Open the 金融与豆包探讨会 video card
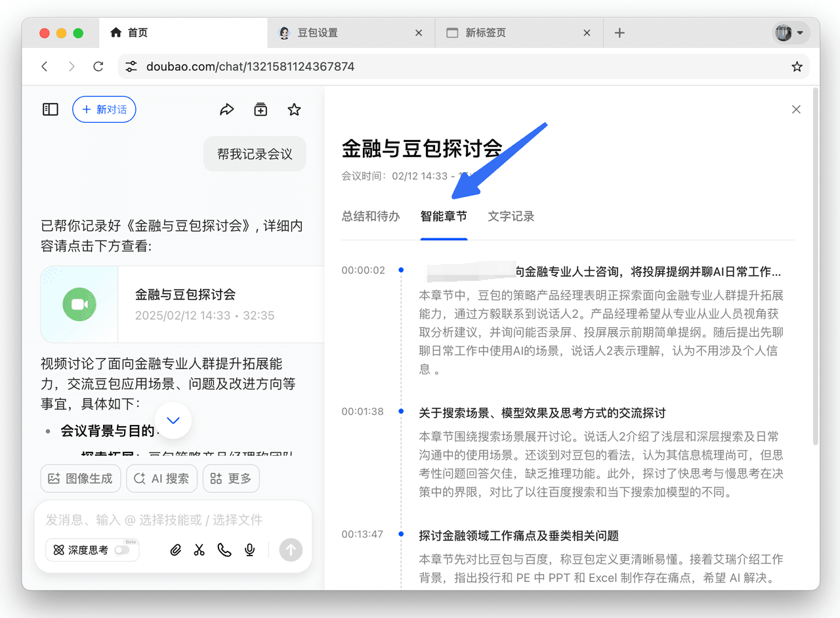Viewport: 840px width, 618px height. tap(184, 304)
